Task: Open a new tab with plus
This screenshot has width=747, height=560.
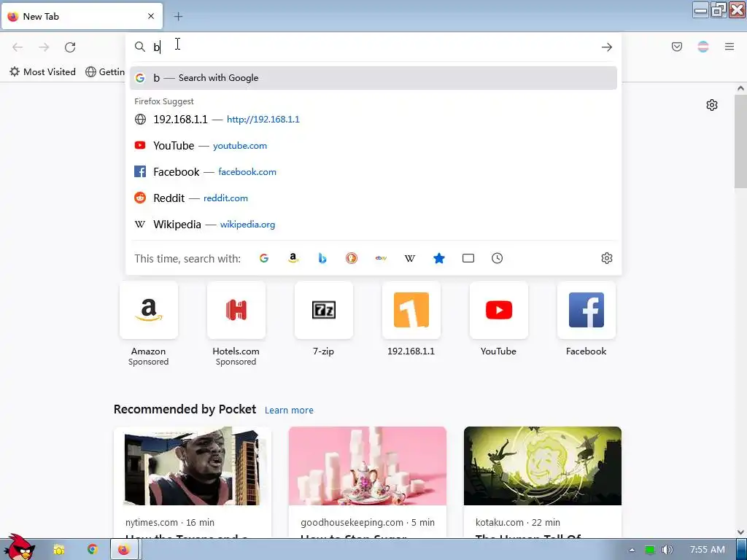Action: (178, 17)
